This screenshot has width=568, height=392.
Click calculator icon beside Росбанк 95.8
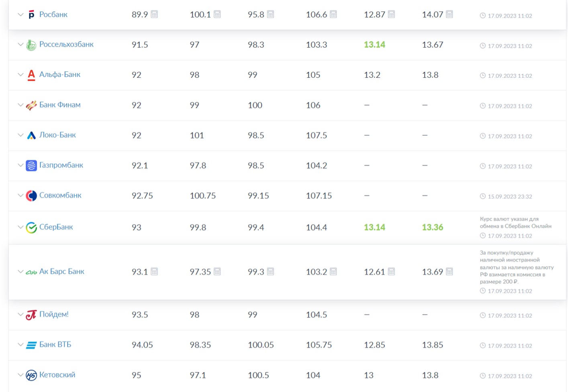[x=271, y=14]
